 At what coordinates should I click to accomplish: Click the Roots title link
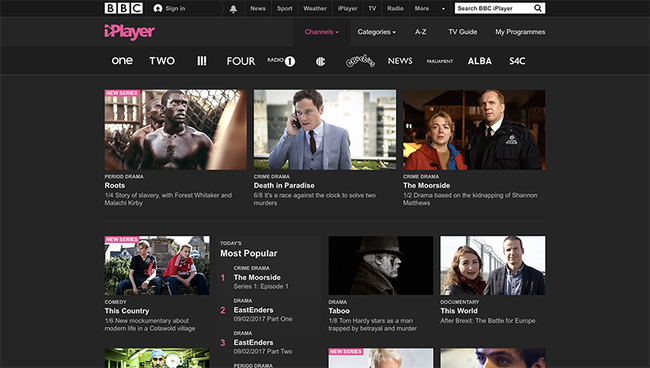coord(115,186)
